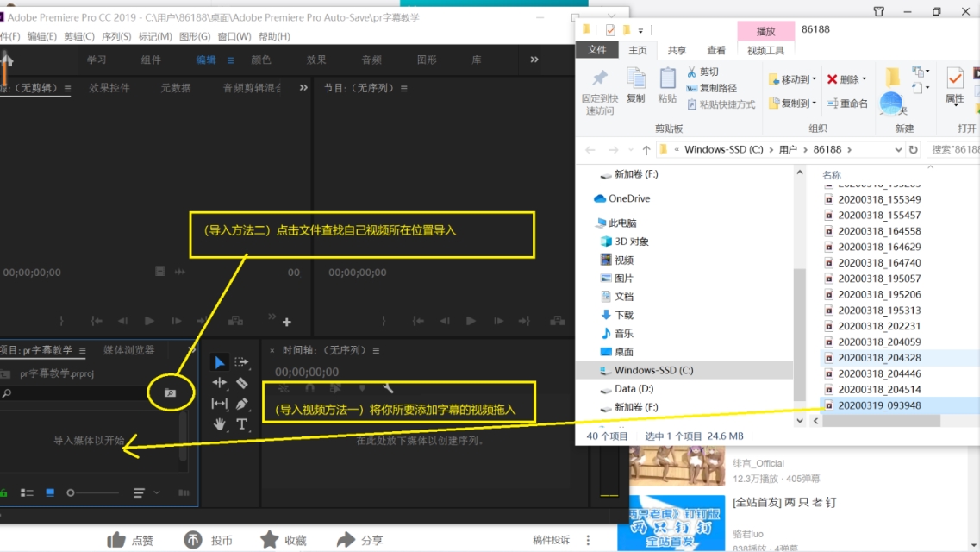Screen dimensions: 980x552
Task: Select the Type tool
Action: [x=242, y=424]
